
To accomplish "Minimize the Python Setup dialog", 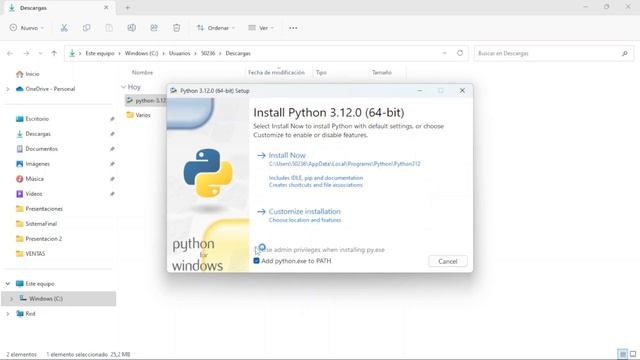I will (420, 91).
